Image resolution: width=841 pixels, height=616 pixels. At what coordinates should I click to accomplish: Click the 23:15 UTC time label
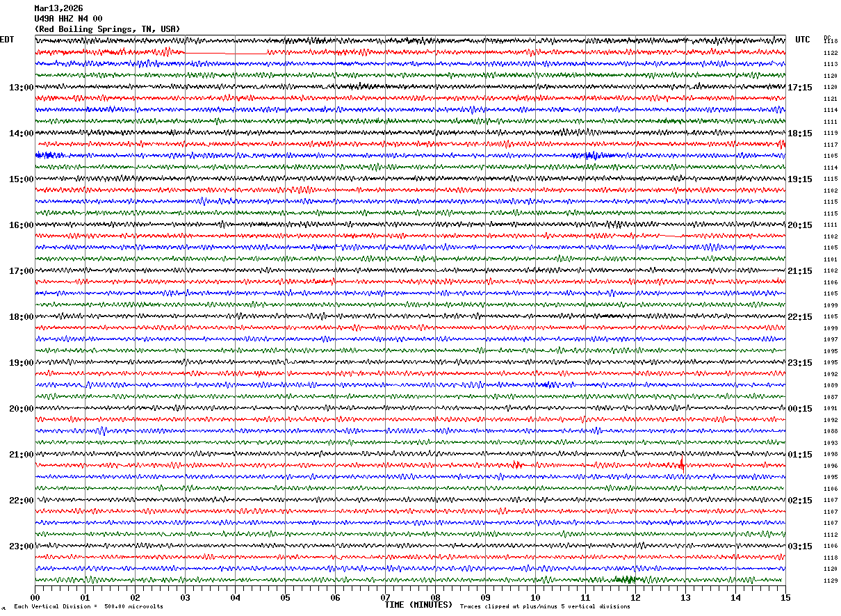coord(800,363)
